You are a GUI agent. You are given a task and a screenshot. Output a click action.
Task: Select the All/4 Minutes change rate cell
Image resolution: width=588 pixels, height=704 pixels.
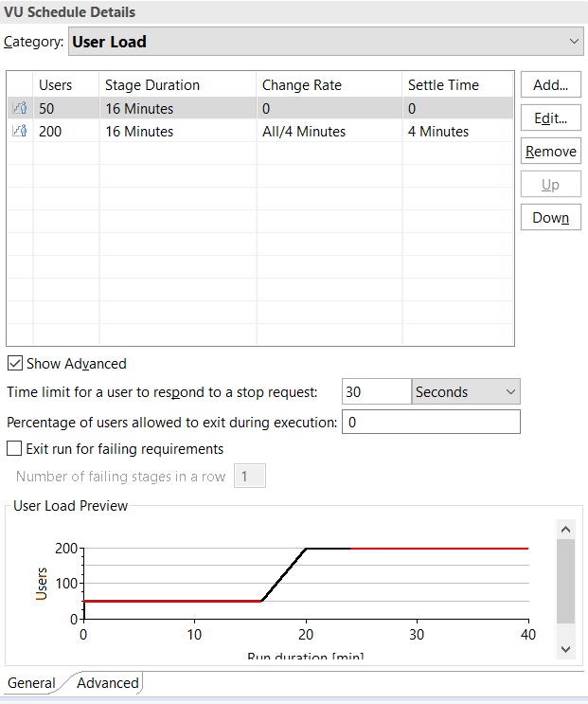(303, 132)
